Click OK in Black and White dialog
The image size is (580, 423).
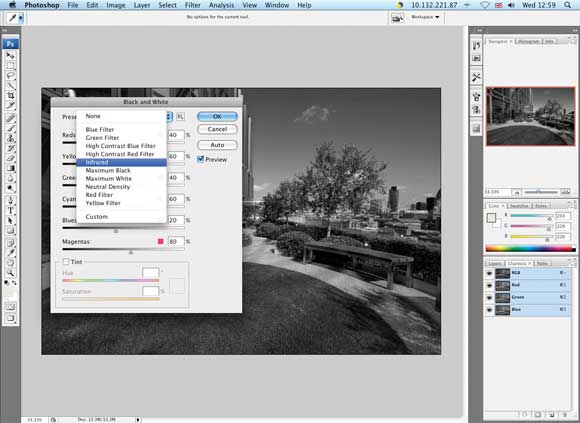[x=217, y=116]
